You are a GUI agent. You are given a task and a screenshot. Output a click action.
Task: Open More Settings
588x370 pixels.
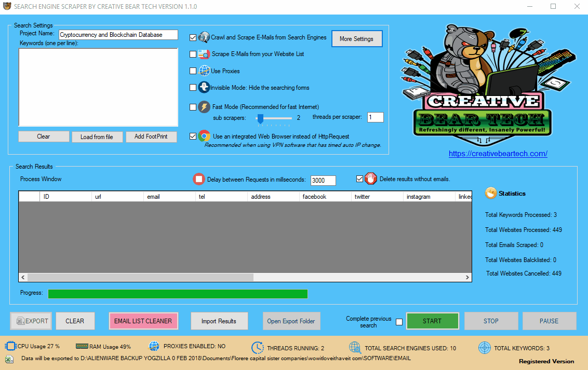[x=357, y=38]
